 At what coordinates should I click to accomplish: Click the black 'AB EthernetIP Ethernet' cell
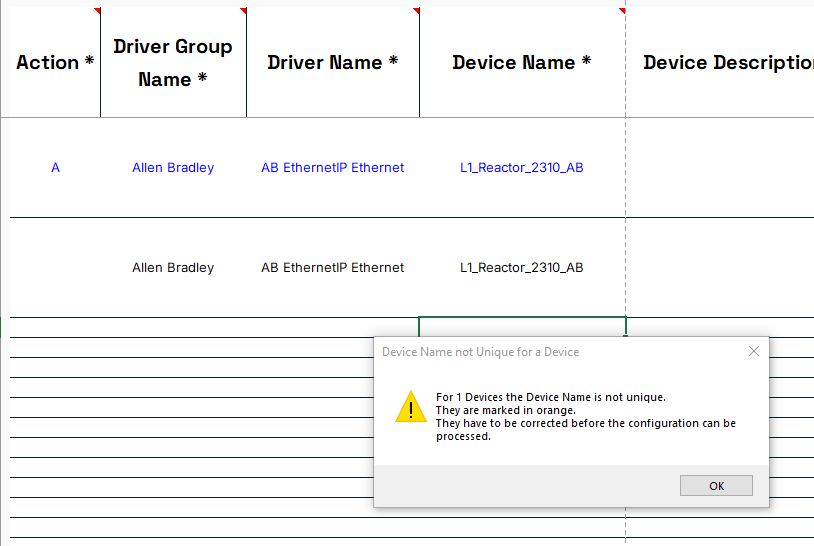333,268
